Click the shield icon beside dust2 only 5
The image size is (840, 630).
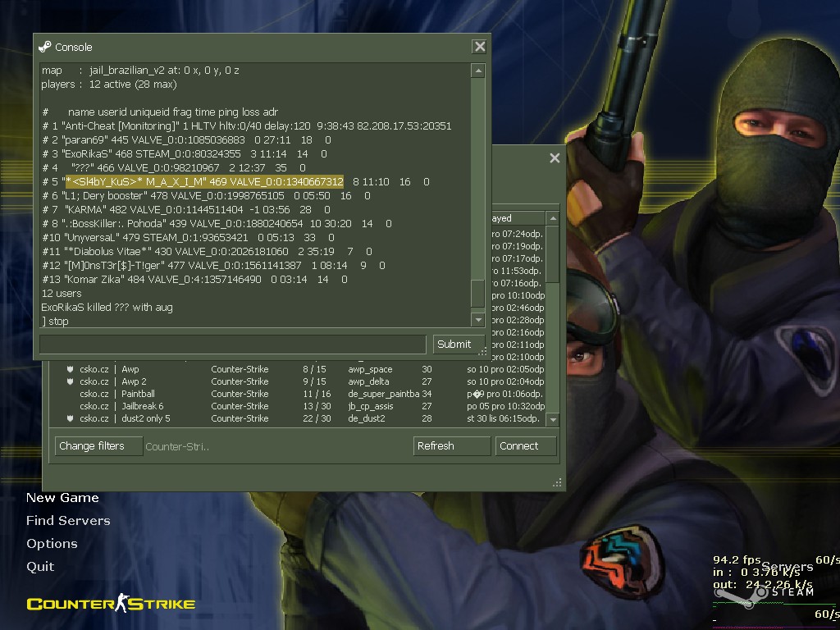click(71, 418)
